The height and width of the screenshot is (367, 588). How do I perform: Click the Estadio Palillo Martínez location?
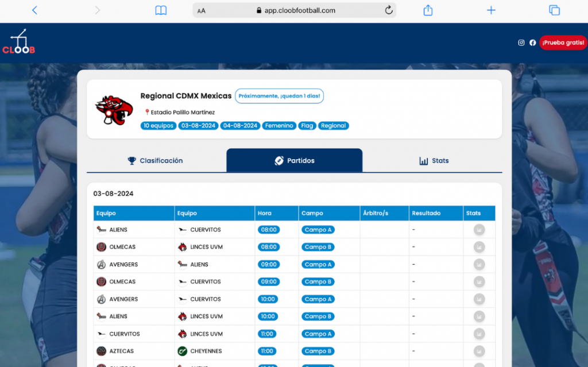[182, 113]
